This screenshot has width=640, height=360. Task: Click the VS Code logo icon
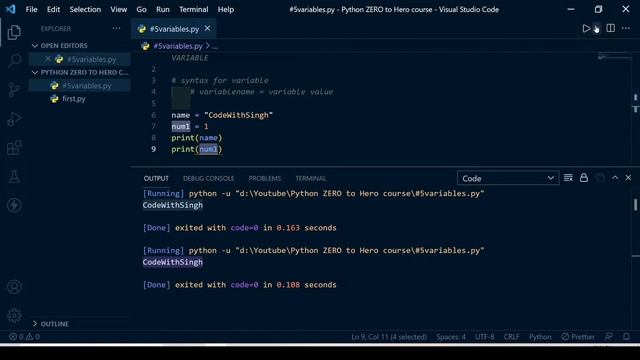[11, 9]
